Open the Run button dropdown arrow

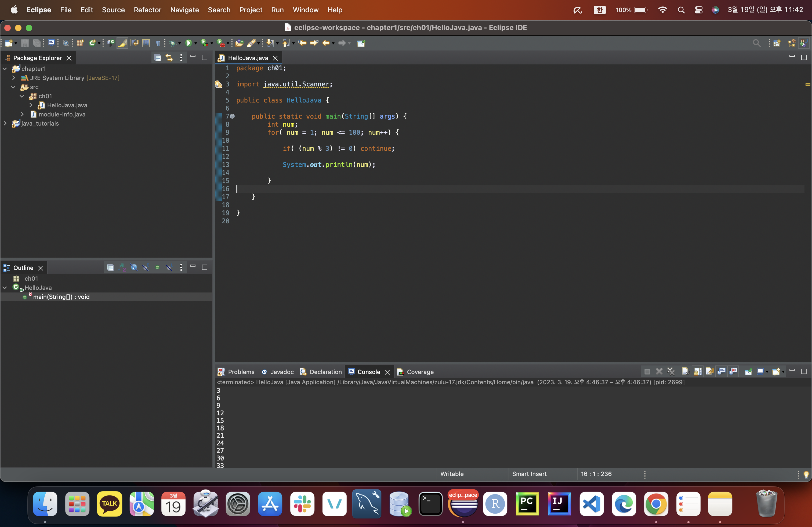(x=196, y=44)
